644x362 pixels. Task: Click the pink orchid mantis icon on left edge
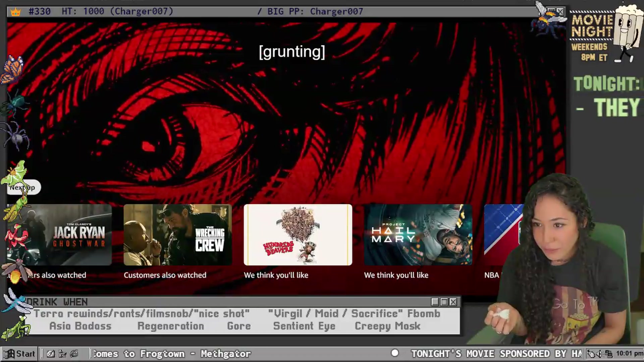point(16,237)
